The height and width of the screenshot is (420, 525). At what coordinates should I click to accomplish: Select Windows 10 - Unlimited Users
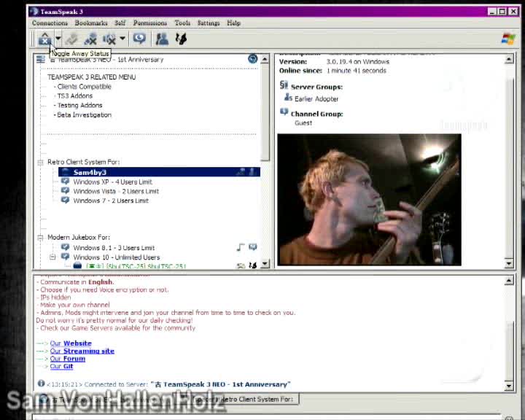pos(117,257)
